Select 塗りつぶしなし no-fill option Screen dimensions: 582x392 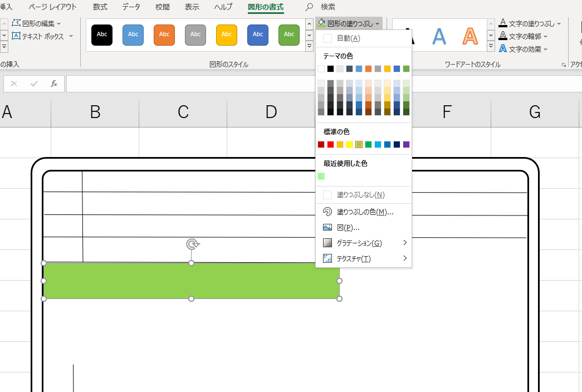(x=360, y=195)
